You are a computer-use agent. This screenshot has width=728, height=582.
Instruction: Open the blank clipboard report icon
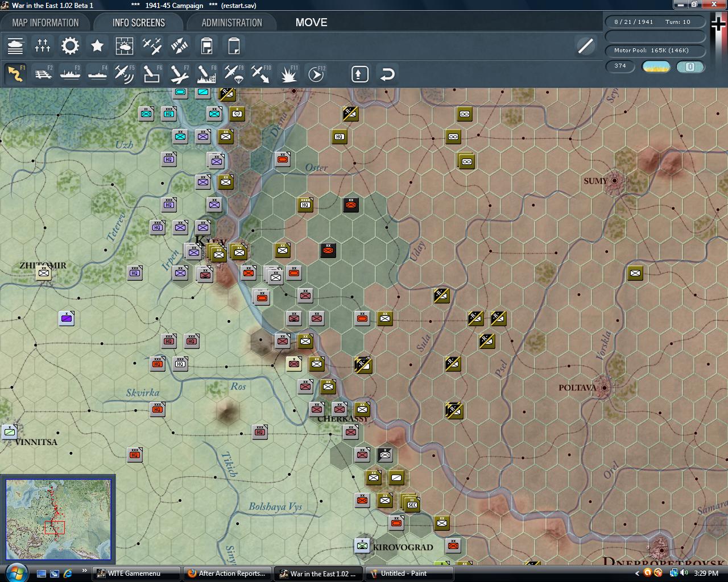234,46
